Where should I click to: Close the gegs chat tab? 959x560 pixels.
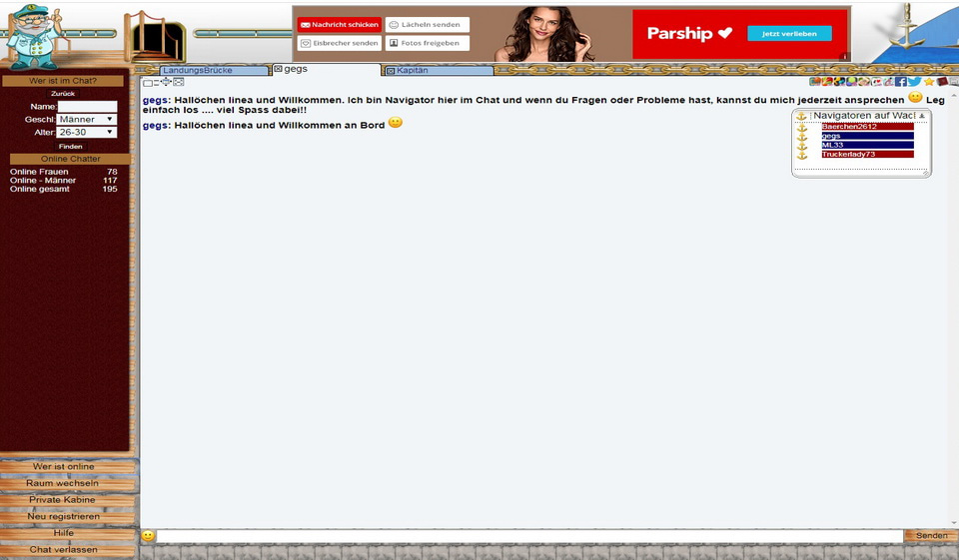pyautogui.click(x=278, y=70)
